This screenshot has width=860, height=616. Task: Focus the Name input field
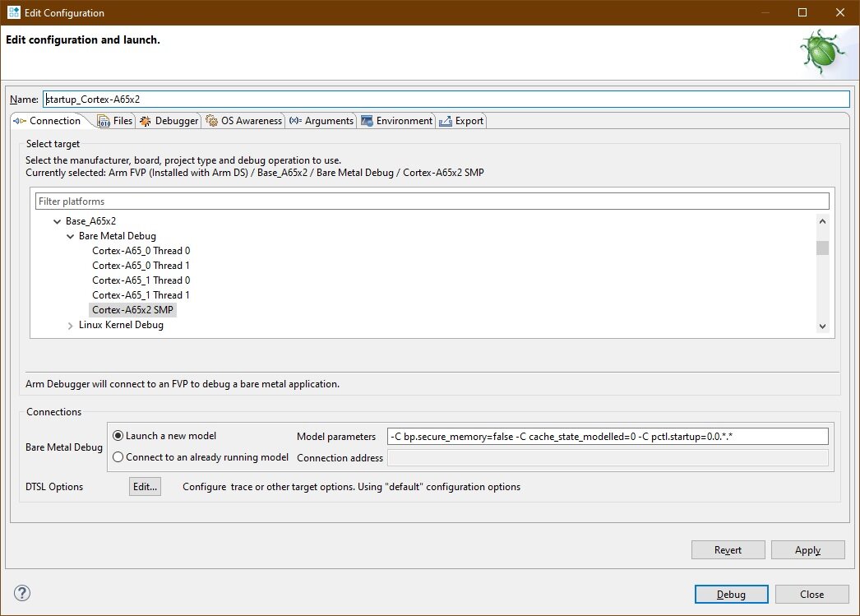point(446,100)
